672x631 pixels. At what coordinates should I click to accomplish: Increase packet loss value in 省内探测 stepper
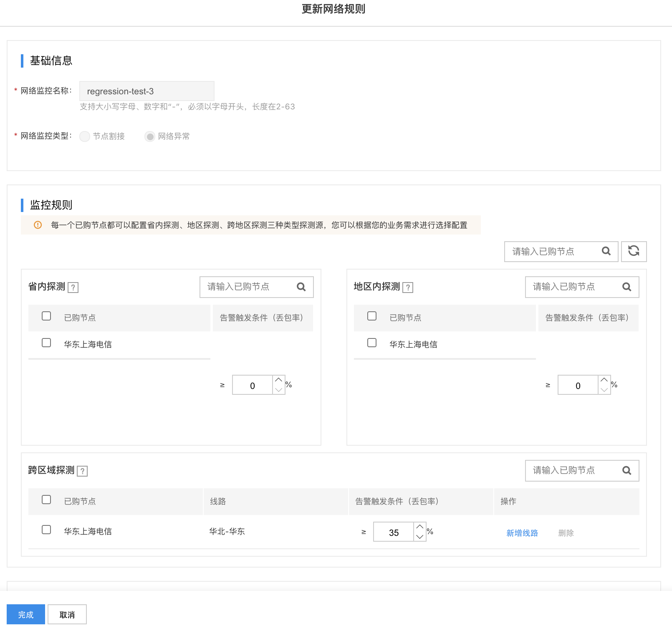278,380
